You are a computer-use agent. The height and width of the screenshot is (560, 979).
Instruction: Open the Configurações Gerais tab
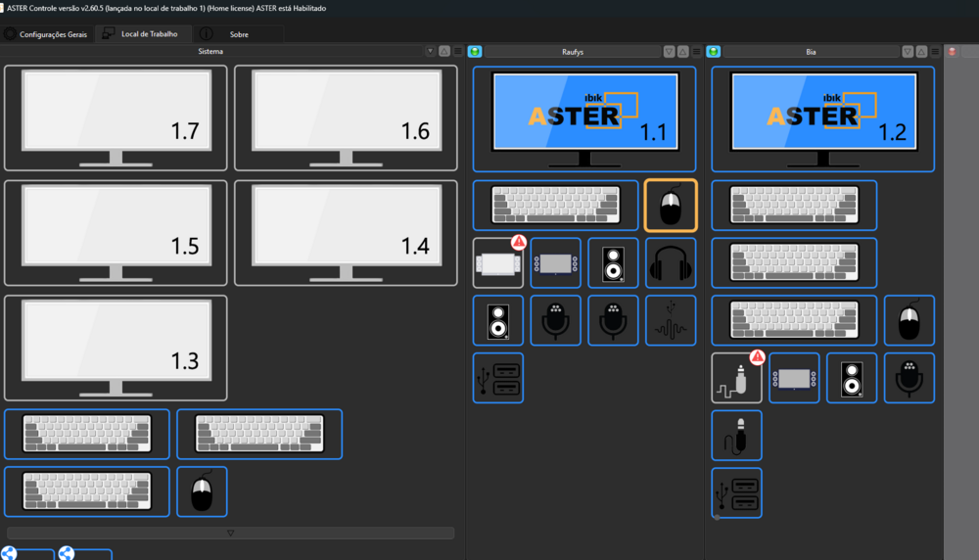(x=46, y=33)
